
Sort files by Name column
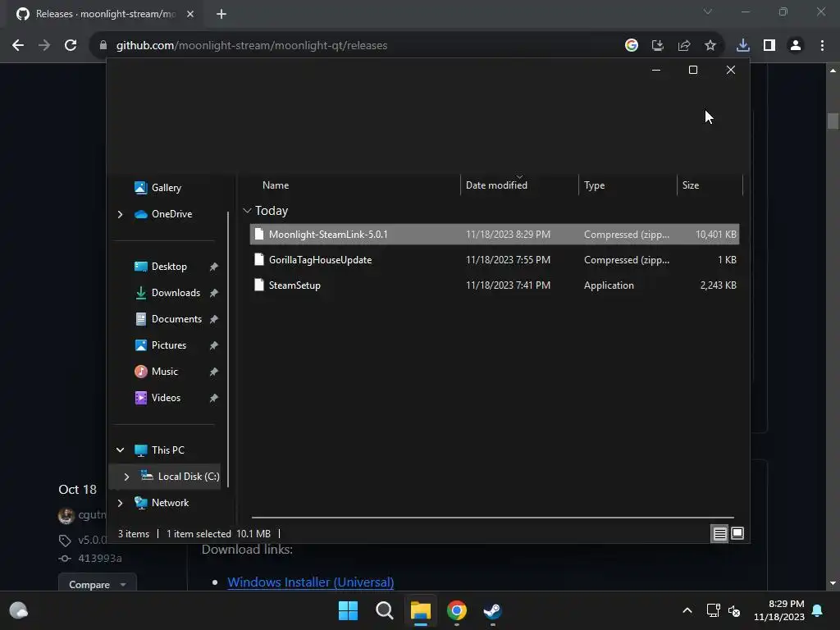[276, 185]
